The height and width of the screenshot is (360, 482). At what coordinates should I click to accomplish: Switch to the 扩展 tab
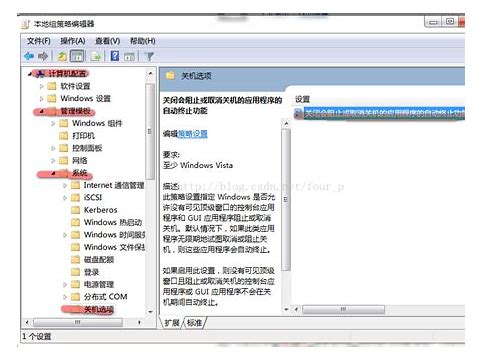coord(172,323)
